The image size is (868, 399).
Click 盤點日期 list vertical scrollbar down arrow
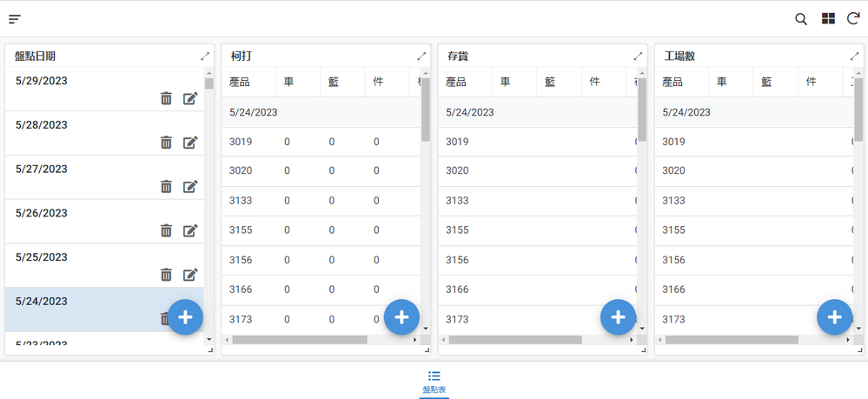(x=209, y=339)
